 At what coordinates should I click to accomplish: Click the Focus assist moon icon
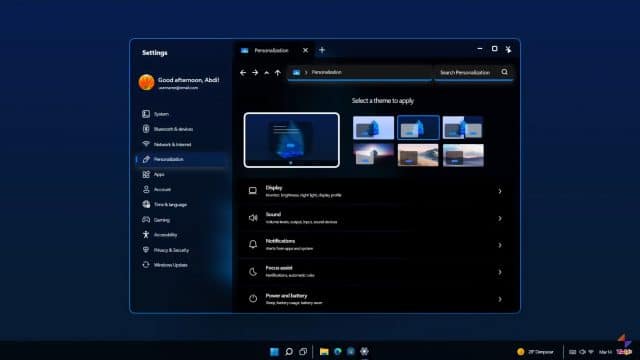coord(253,272)
